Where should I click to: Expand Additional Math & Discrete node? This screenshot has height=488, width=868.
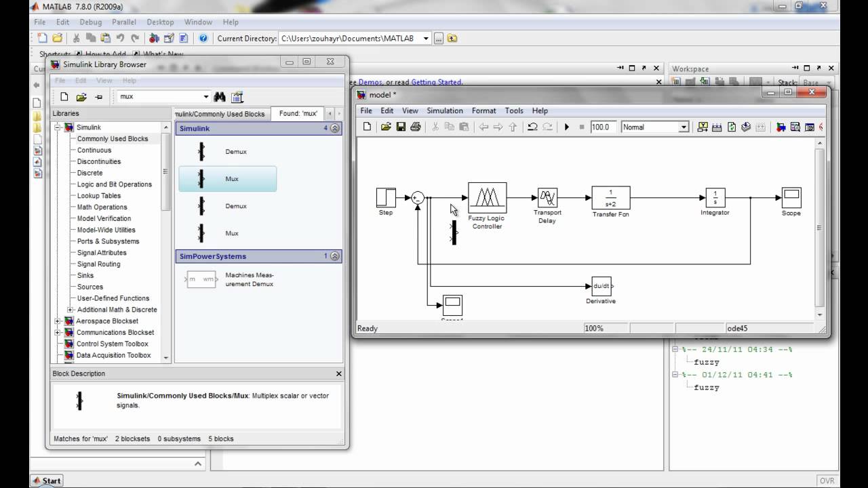70,310
